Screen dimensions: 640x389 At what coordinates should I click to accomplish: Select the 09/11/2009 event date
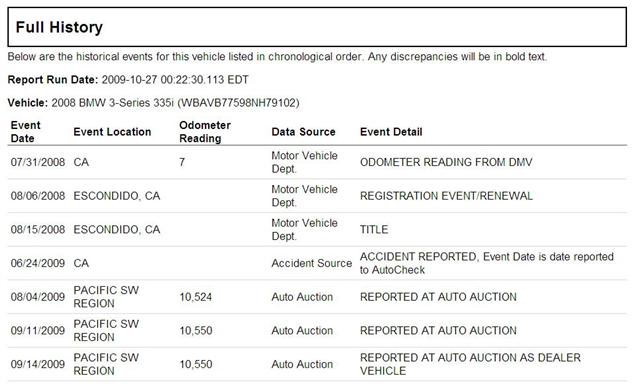pyautogui.click(x=38, y=331)
